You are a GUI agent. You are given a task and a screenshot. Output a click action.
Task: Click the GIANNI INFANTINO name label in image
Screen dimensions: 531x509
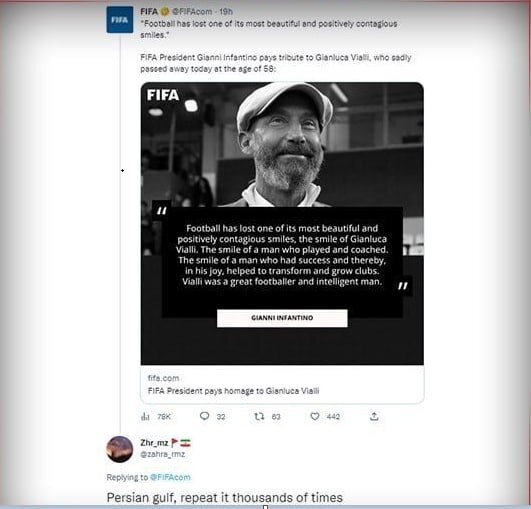(282, 318)
